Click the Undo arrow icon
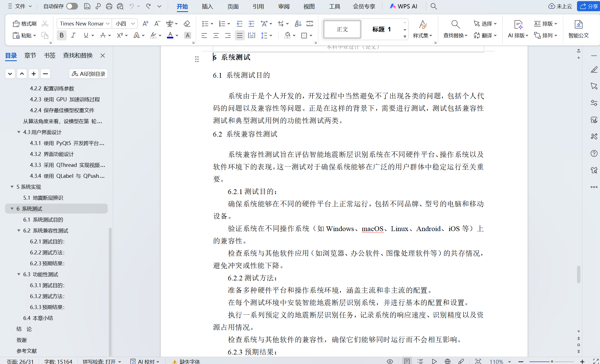 131,6
